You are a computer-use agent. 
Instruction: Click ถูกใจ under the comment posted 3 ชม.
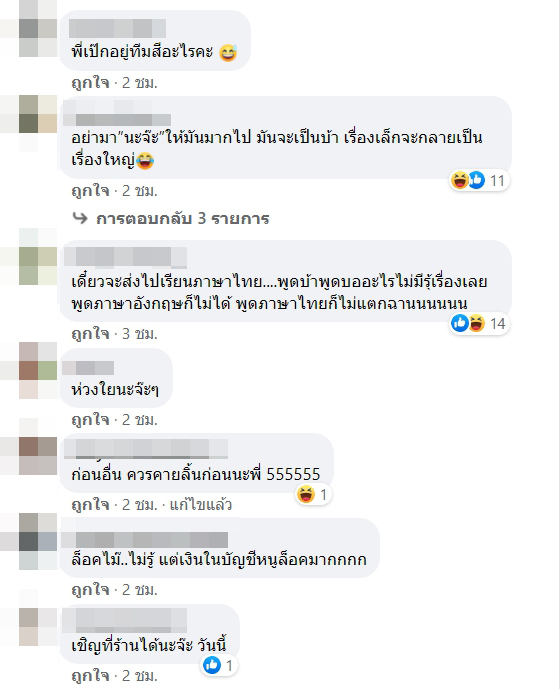tap(91, 334)
